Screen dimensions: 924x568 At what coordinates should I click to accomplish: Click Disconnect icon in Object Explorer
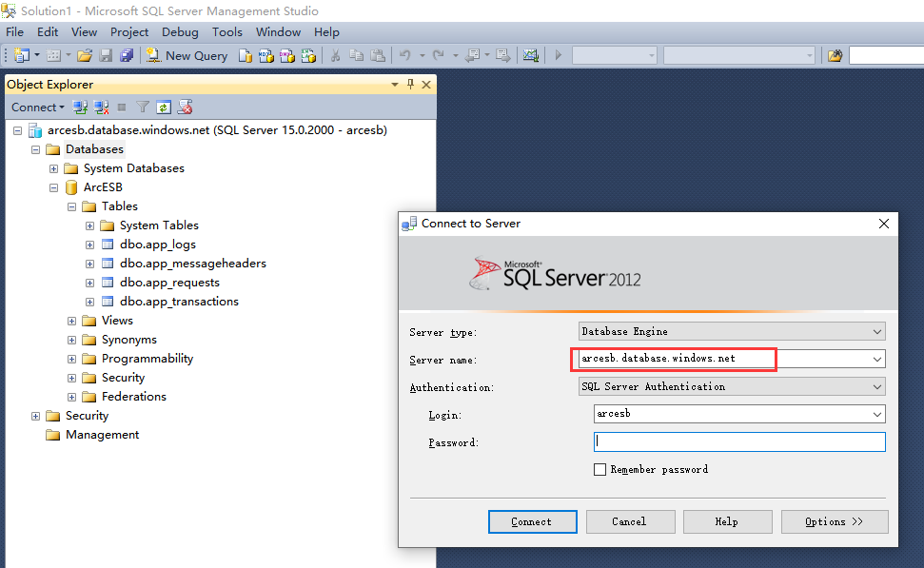pyautogui.click(x=102, y=108)
